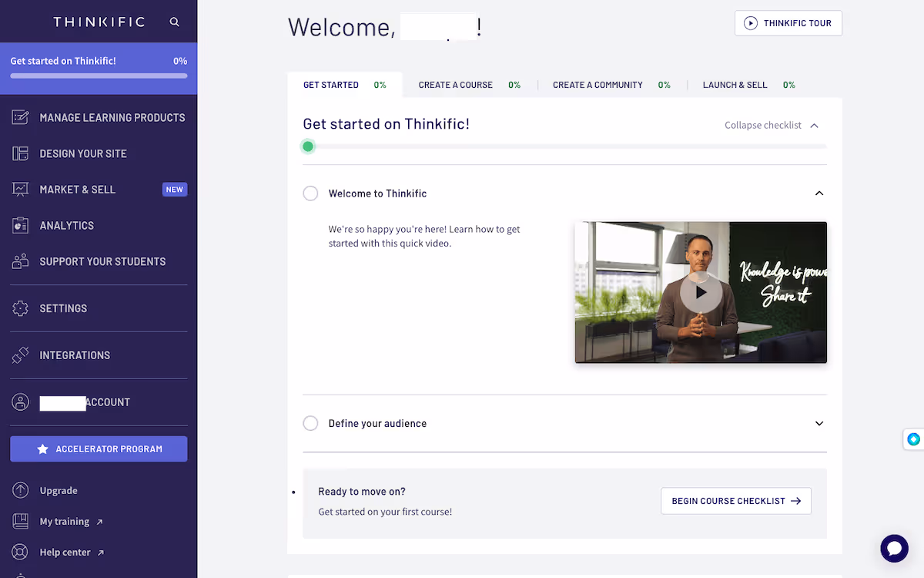924x578 pixels.
Task: Play the welcome video
Action: (x=701, y=293)
